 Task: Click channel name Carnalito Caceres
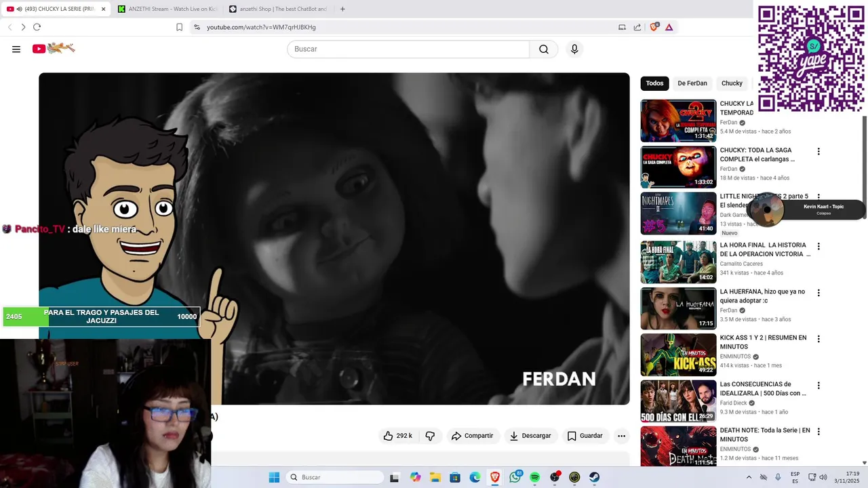pyautogui.click(x=741, y=264)
